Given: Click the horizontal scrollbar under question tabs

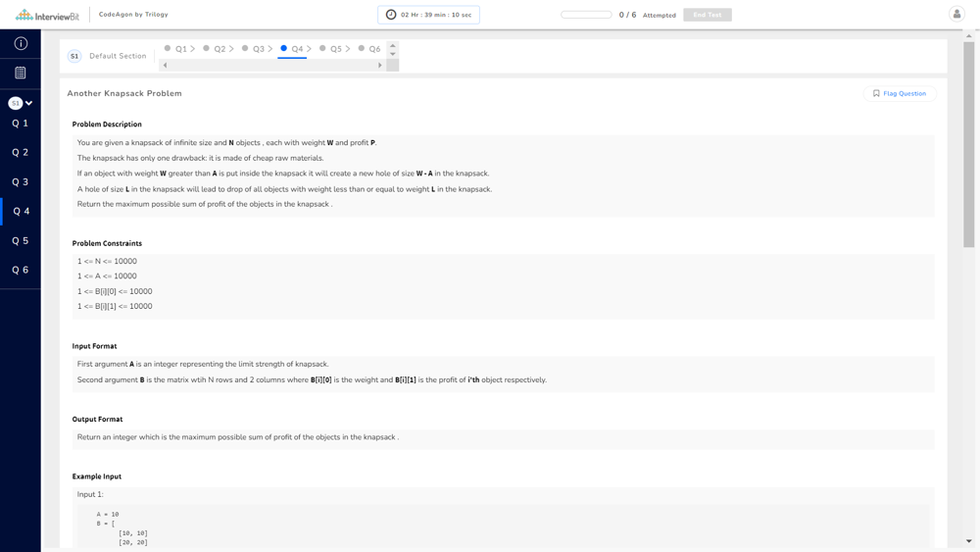Looking at the screenshot, I should [x=272, y=65].
